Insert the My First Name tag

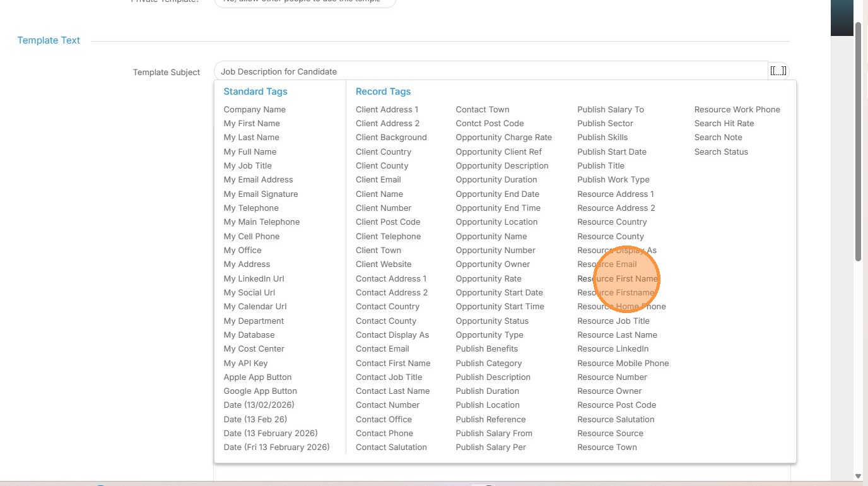point(252,123)
